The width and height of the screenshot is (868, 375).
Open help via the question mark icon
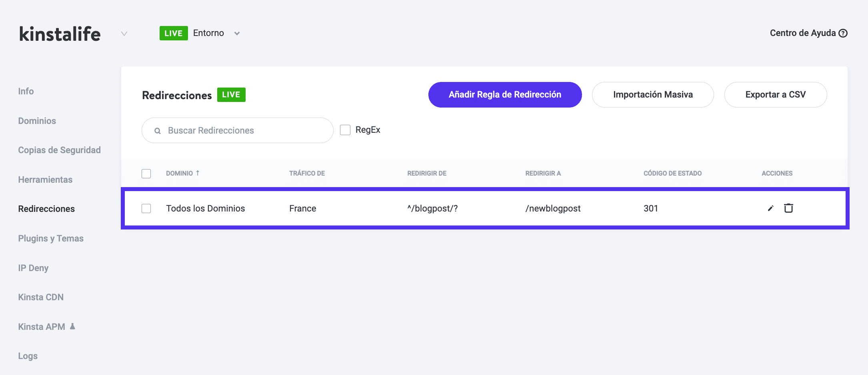[x=844, y=33]
